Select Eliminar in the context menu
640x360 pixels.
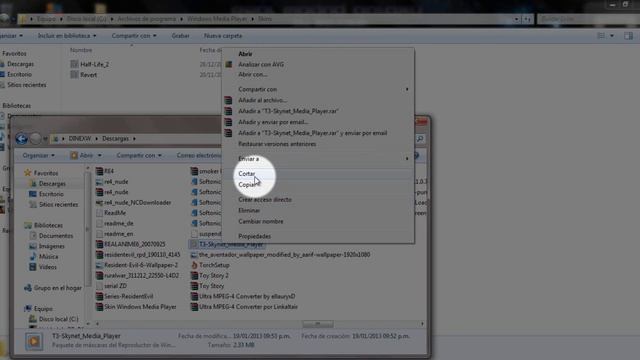(249, 211)
